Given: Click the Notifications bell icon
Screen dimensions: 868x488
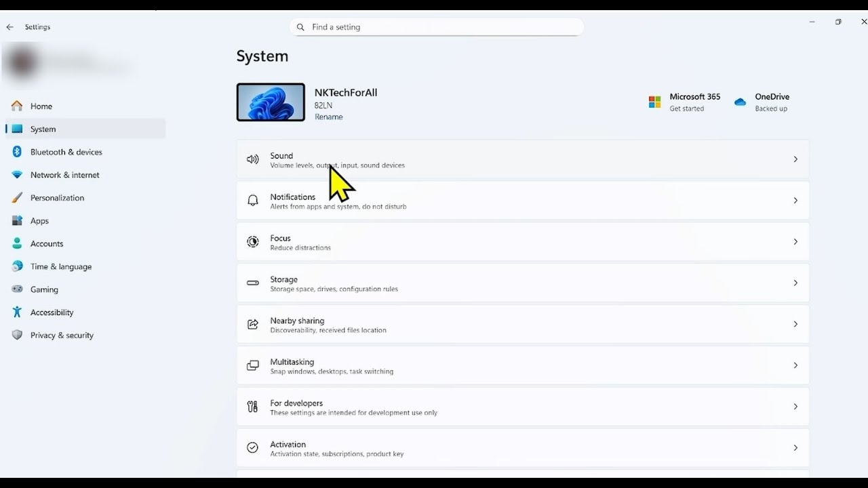Looking at the screenshot, I should point(253,201).
